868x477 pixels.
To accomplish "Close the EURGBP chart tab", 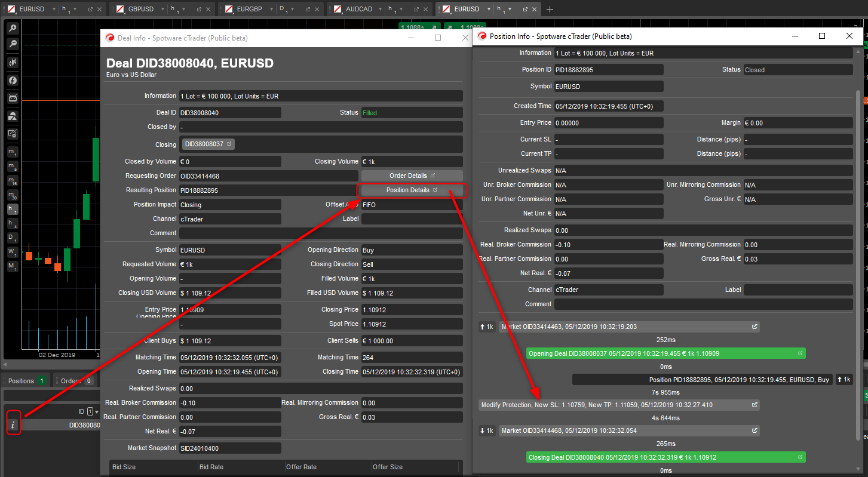I will [x=318, y=10].
